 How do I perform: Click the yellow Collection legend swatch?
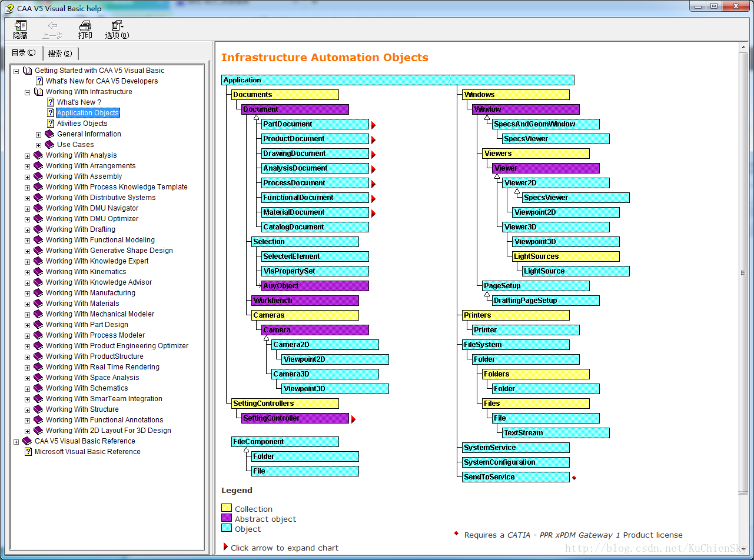[227, 508]
